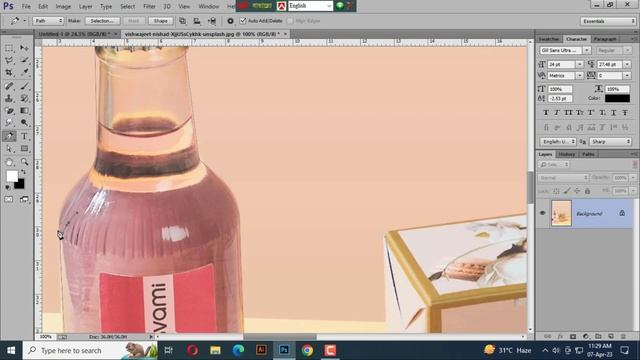Switch to the History panel tab
This screenshot has height=360, width=640.
pyautogui.click(x=567, y=154)
